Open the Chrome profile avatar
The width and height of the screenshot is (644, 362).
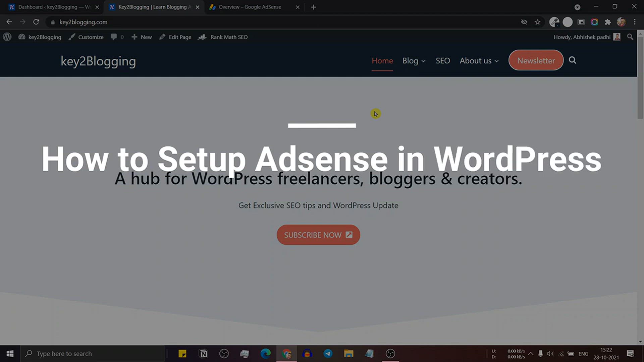621,22
